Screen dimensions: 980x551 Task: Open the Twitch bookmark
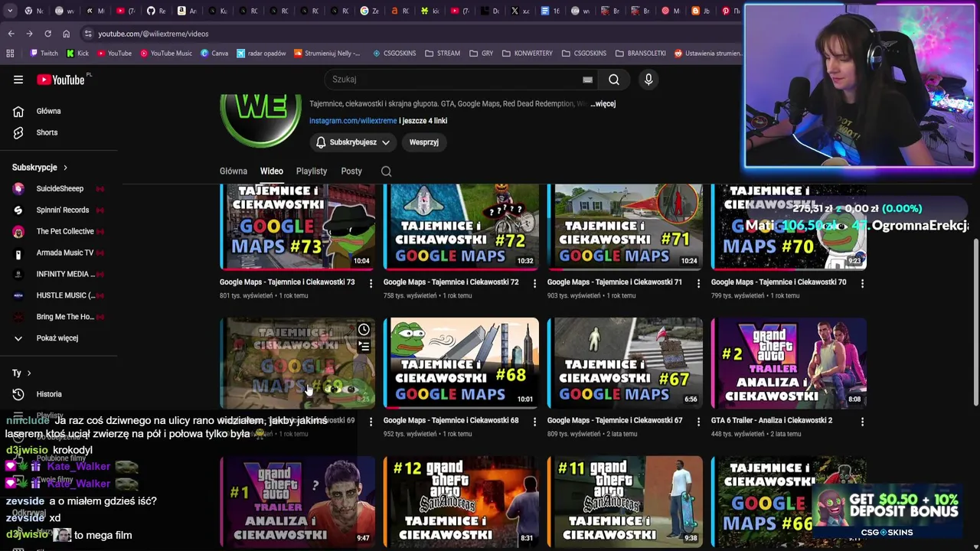click(44, 54)
